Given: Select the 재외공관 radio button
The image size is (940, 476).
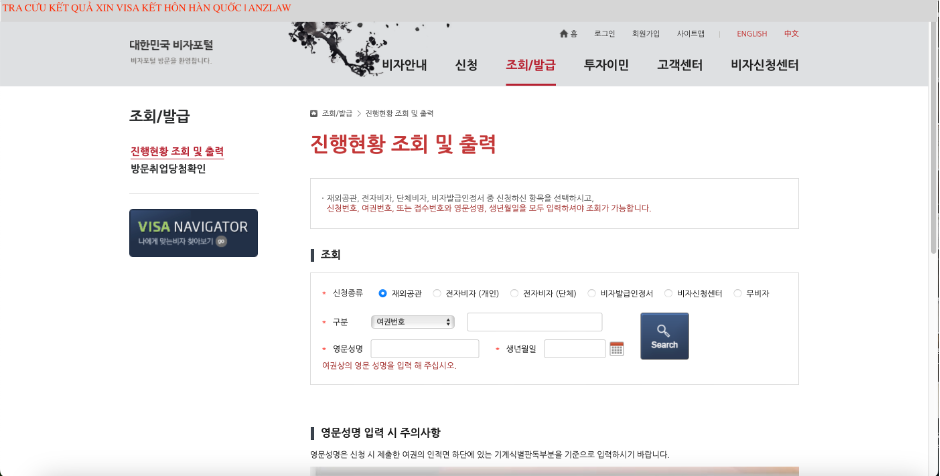Looking at the screenshot, I should (383, 294).
